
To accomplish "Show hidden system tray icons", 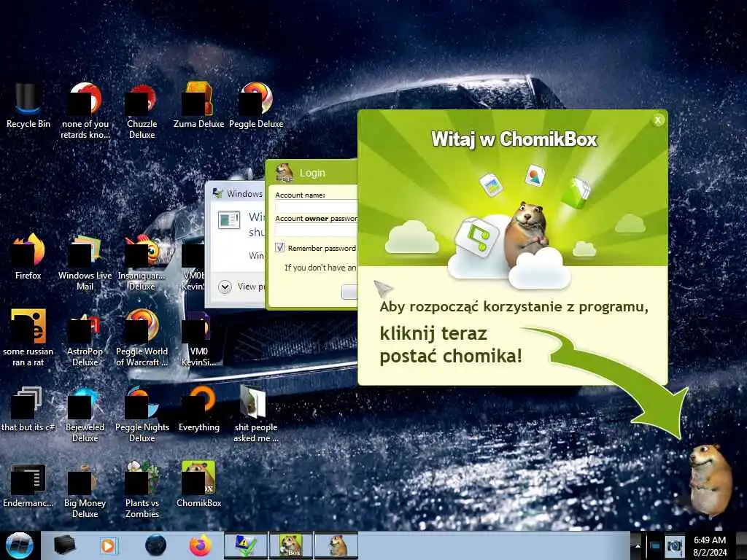I will click(638, 545).
